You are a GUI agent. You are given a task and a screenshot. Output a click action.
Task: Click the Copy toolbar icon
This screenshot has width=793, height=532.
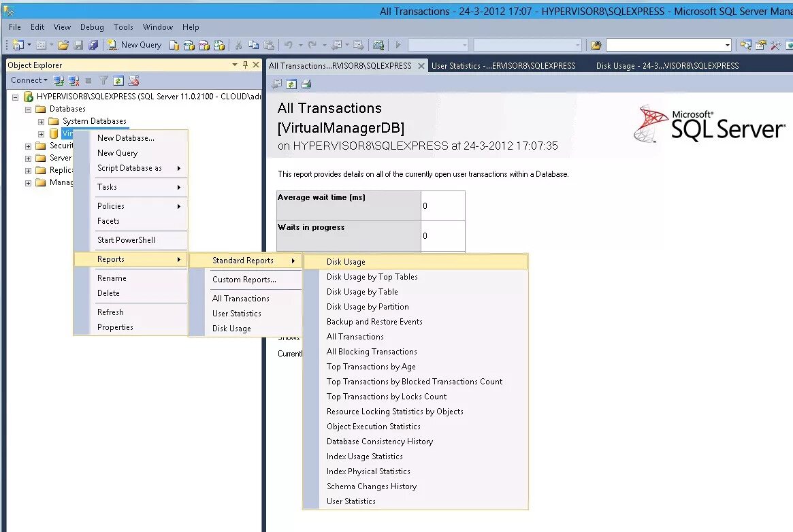point(253,45)
